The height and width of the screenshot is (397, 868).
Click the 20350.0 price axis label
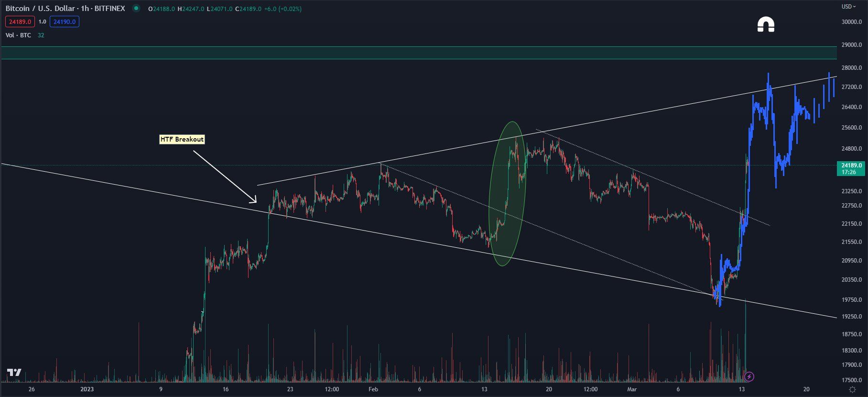[852, 280]
